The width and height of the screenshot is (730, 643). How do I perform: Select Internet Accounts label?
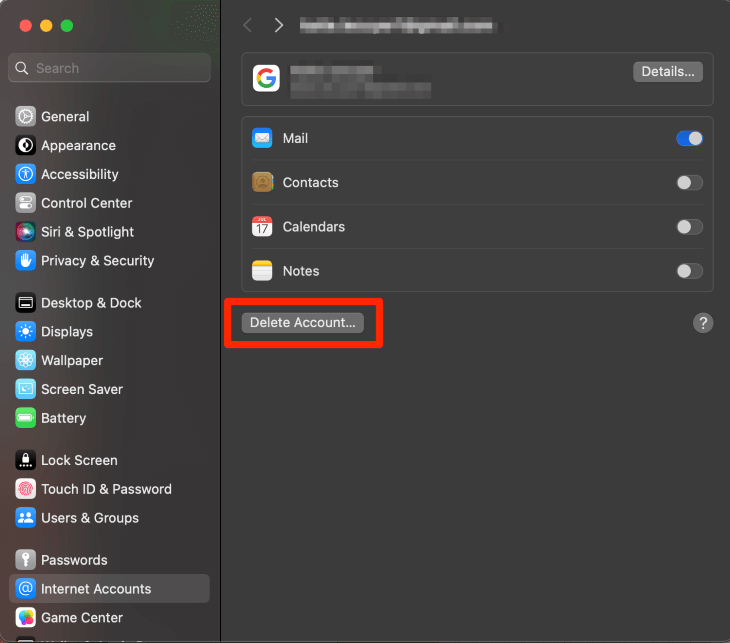(x=96, y=589)
